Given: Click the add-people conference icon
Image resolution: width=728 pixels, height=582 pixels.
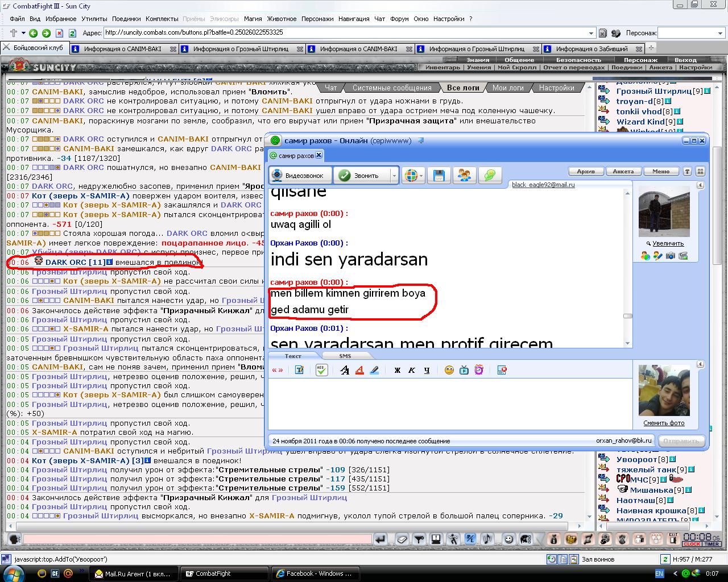Looking at the screenshot, I should coord(464,176).
